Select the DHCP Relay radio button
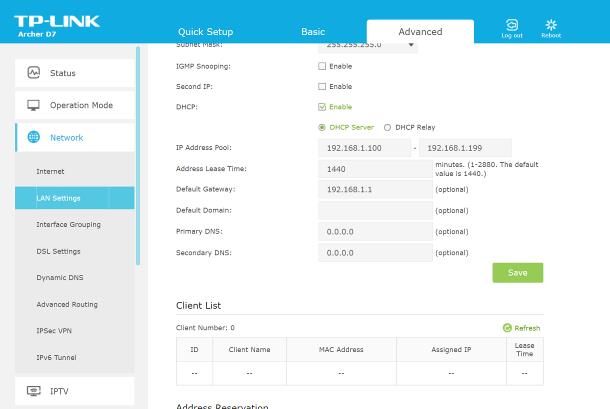This screenshot has width=610, height=409. pyautogui.click(x=387, y=127)
